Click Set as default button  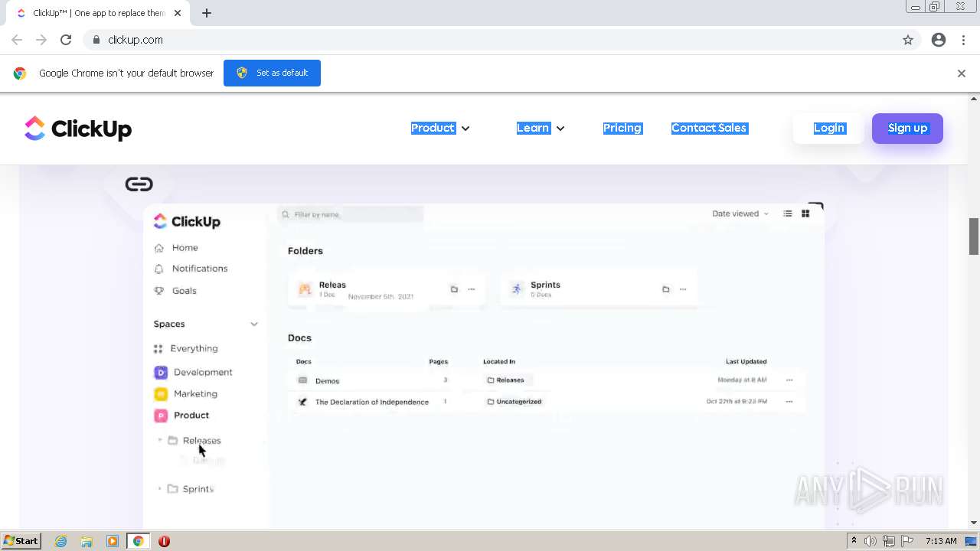coord(272,73)
